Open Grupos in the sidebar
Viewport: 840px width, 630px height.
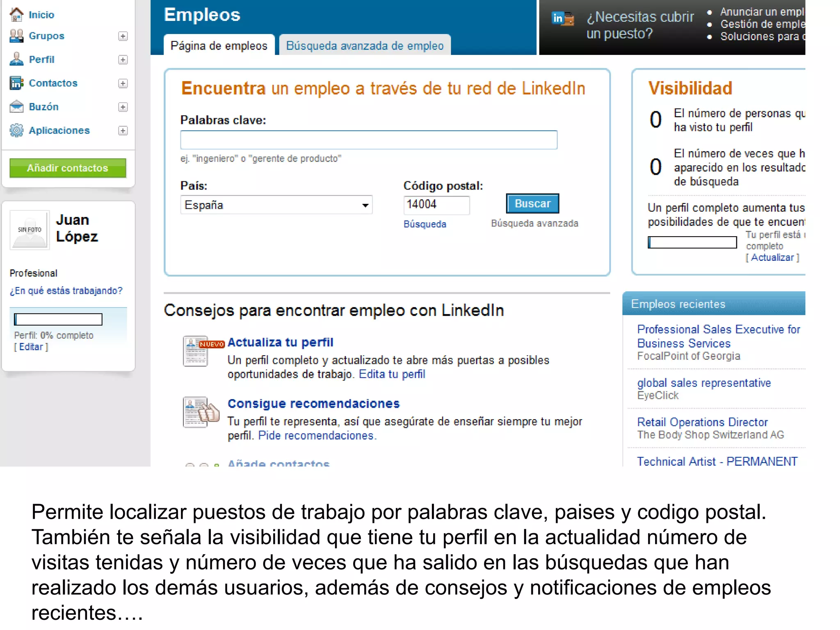tap(46, 36)
